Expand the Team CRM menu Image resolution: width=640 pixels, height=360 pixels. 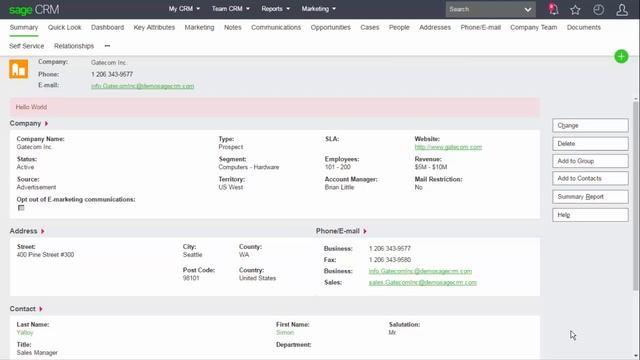point(231,9)
